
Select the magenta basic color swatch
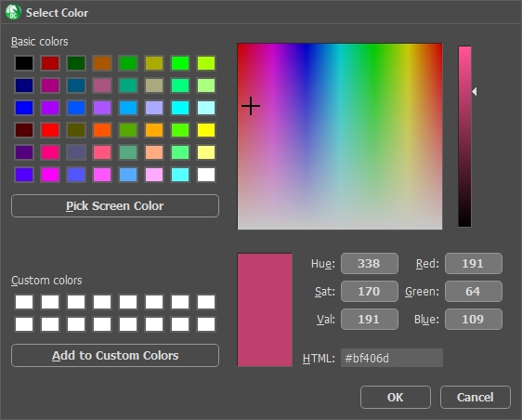tap(50, 175)
